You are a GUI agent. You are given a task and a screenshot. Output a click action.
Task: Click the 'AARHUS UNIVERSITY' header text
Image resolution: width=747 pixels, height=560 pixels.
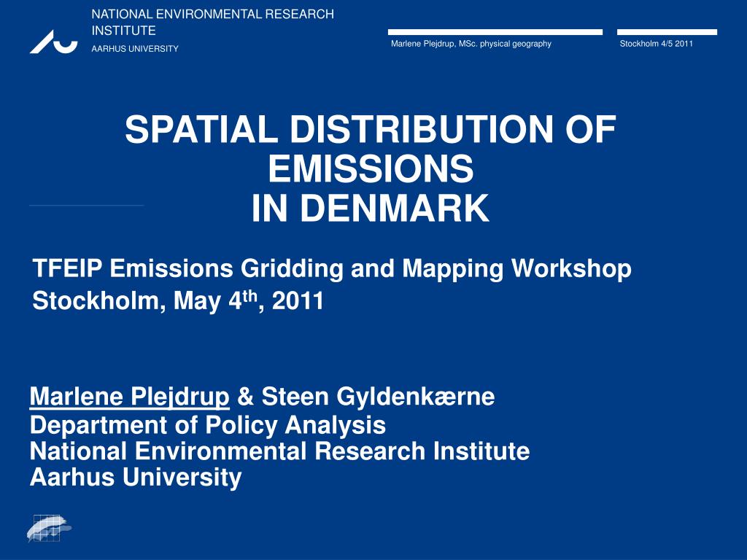tap(135, 49)
